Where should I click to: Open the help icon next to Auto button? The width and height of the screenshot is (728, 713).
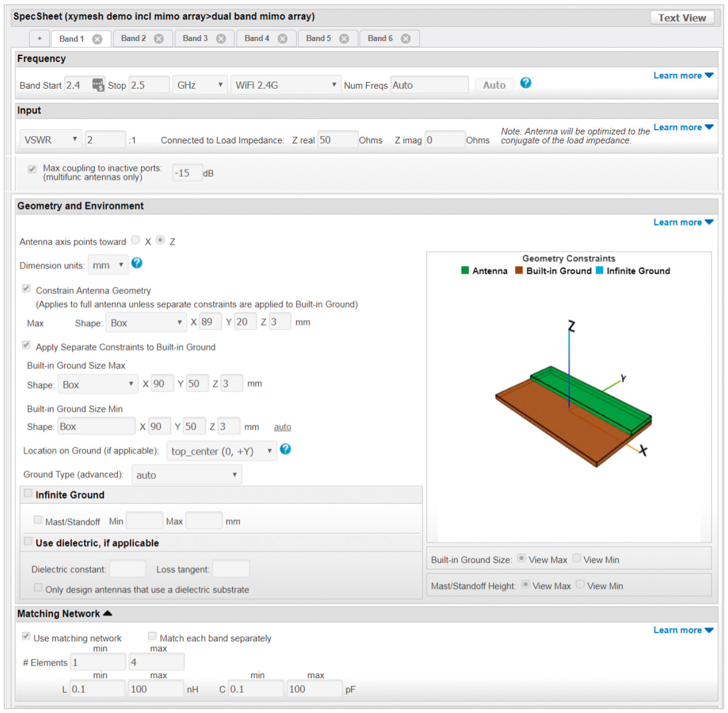[x=525, y=83]
